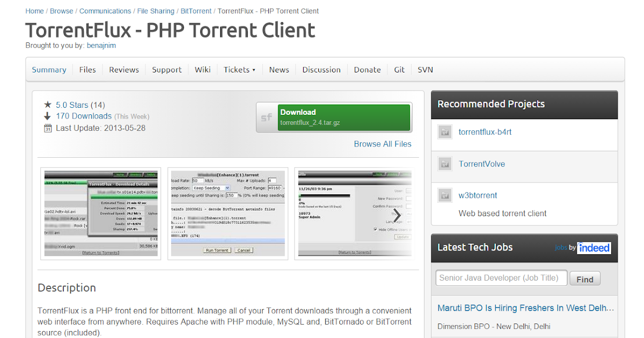Download torrentflux_2.4.tar.gz

tap(344, 117)
